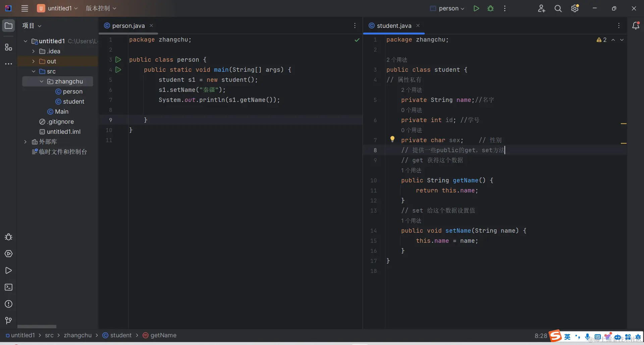Open the Git tool window at the sidebar bottom
644x345 pixels.
(8, 321)
